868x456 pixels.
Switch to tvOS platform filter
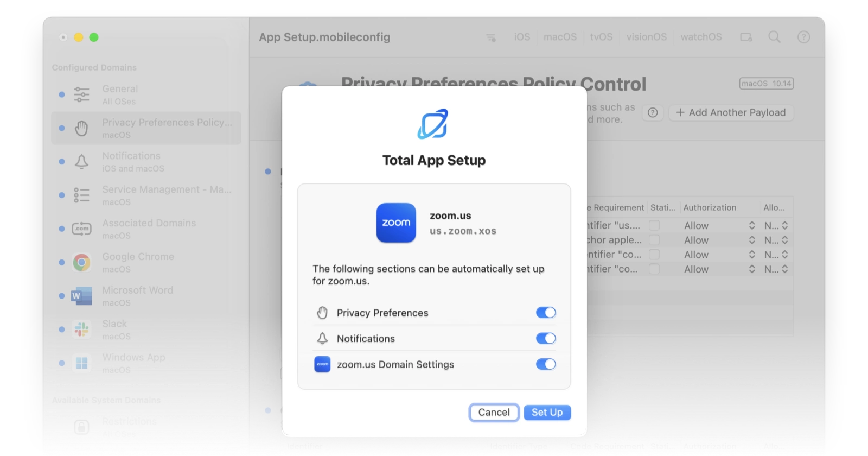tap(601, 37)
